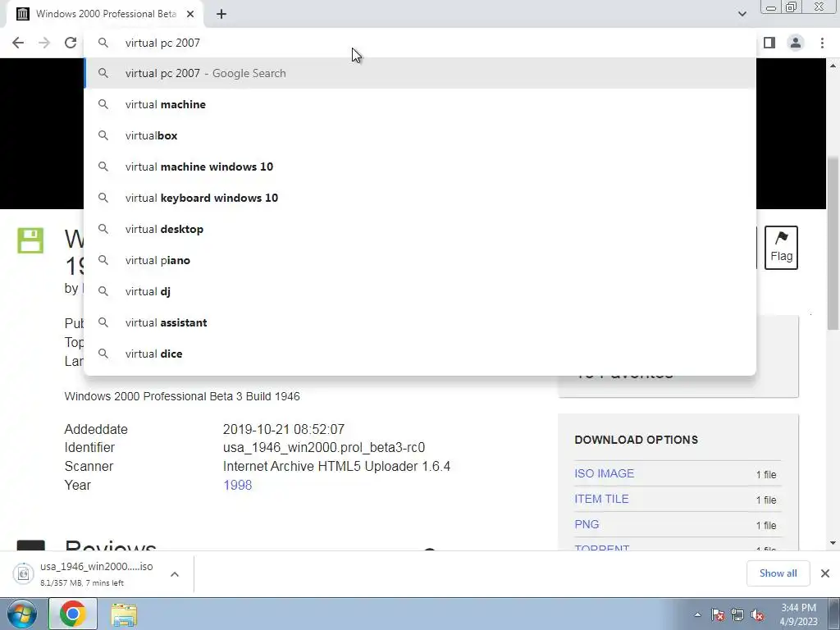Click the vertical scrollbar thumb

pyautogui.click(x=833, y=244)
